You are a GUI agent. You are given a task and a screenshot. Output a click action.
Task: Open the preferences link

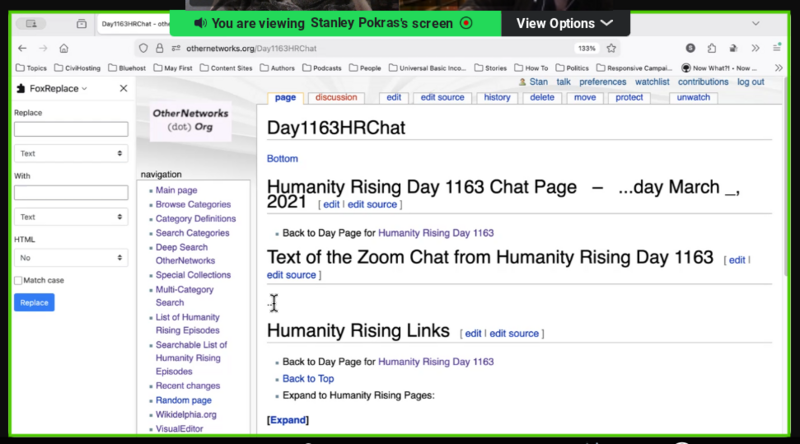click(x=603, y=82)
